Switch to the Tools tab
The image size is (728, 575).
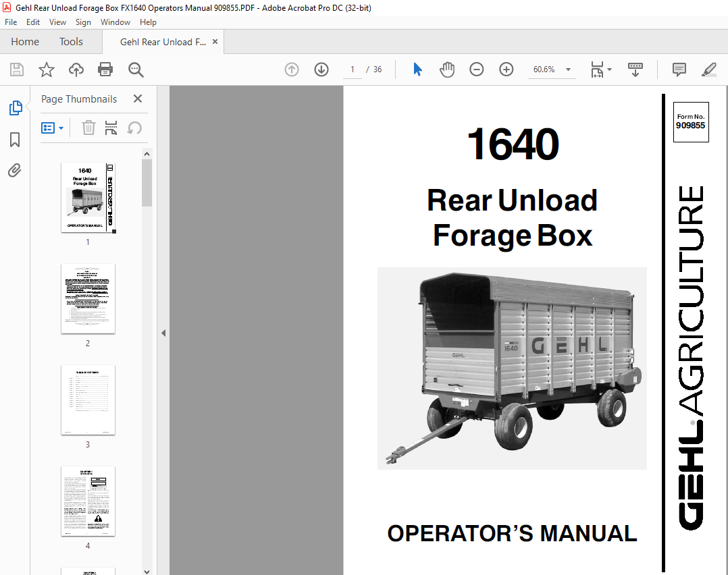pyautogui.click(x=71, y=42)
